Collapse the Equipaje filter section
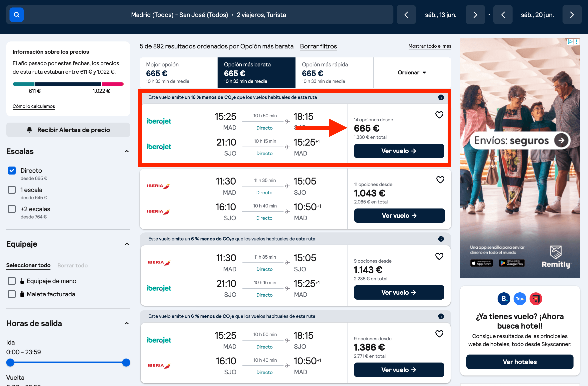 tap(127, 244)
